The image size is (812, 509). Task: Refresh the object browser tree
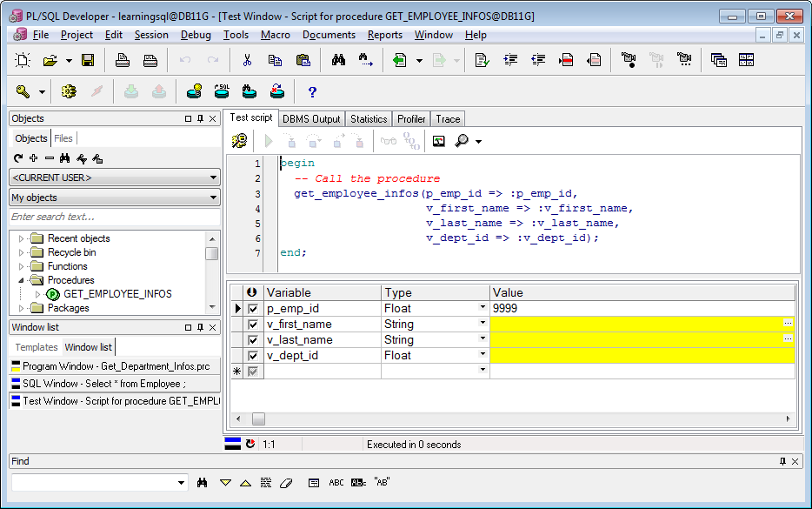(18, 158)
